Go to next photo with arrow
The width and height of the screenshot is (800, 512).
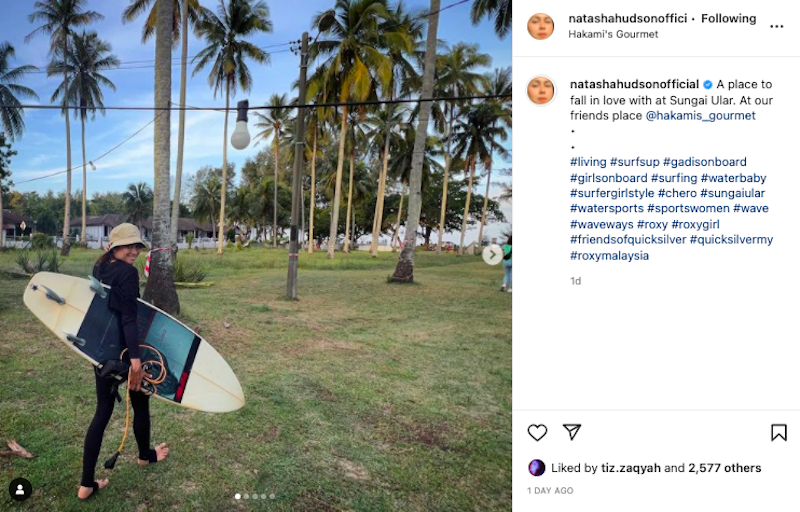492,254
